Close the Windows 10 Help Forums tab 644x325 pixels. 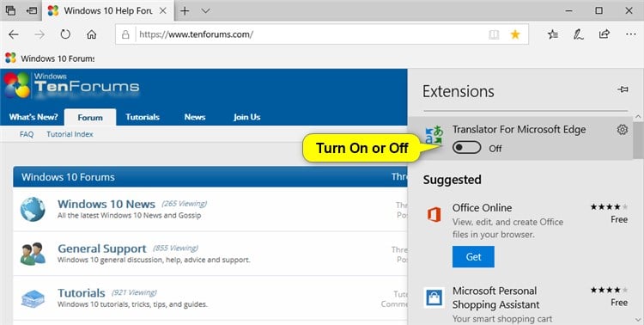pyautogui.click(x=163, y=10)
